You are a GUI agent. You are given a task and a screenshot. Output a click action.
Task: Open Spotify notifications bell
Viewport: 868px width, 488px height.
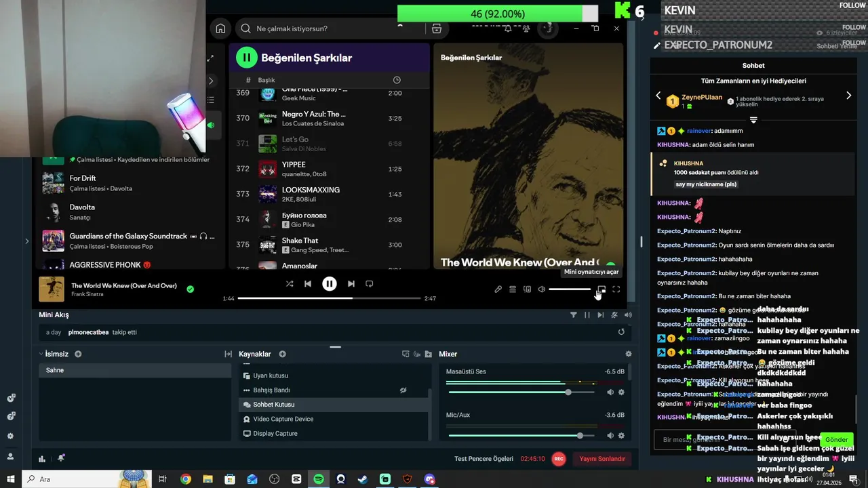click(509, 28)
